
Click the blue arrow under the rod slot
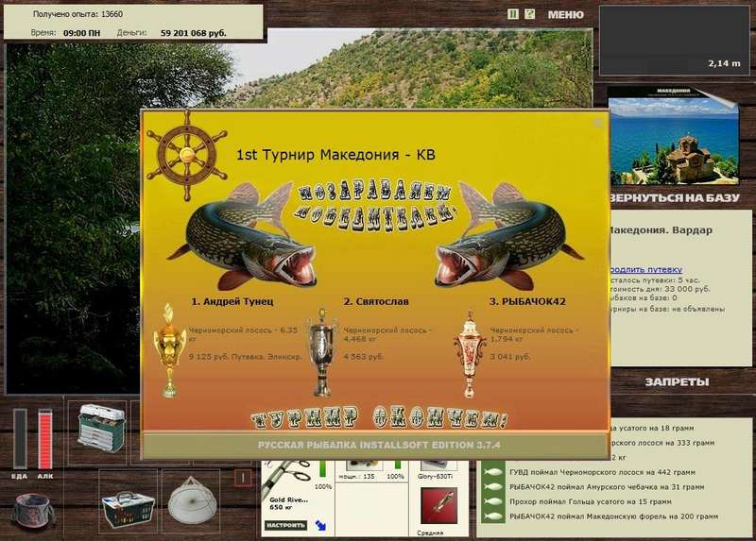(320, 524)
